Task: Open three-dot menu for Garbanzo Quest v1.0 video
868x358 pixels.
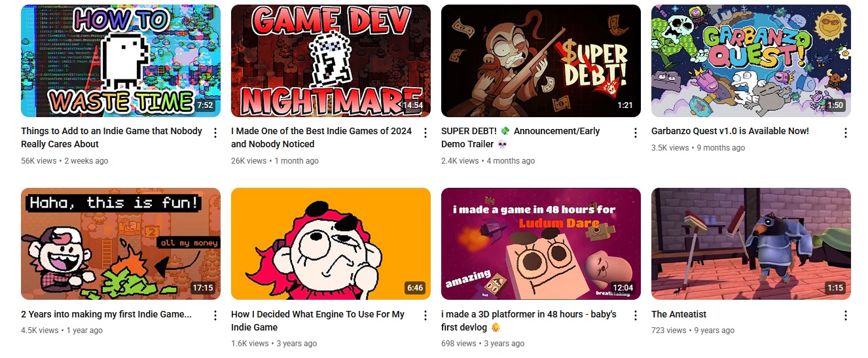Action: pos(845,133)
